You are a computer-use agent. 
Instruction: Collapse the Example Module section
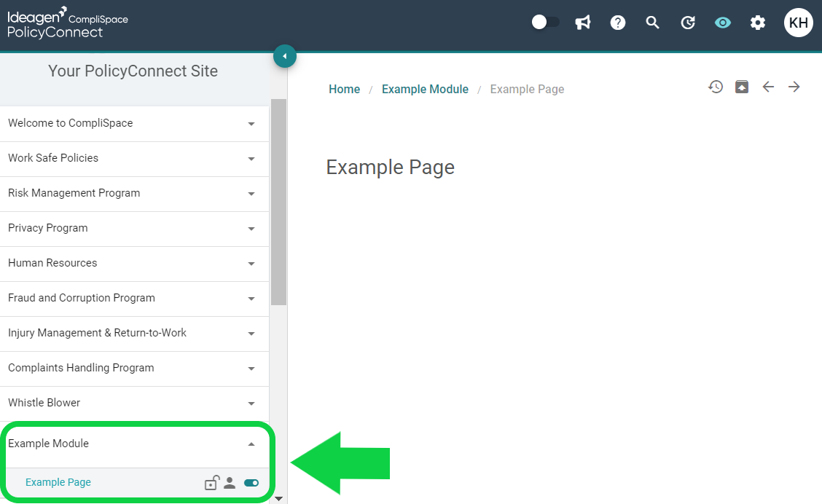point(251,444)
